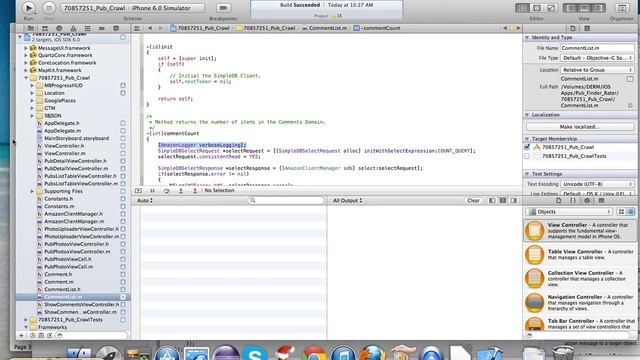The width and height of the screenshot is (640, 360).
Task: Switch to the Version editor button
Action: (x=551, y=8)
